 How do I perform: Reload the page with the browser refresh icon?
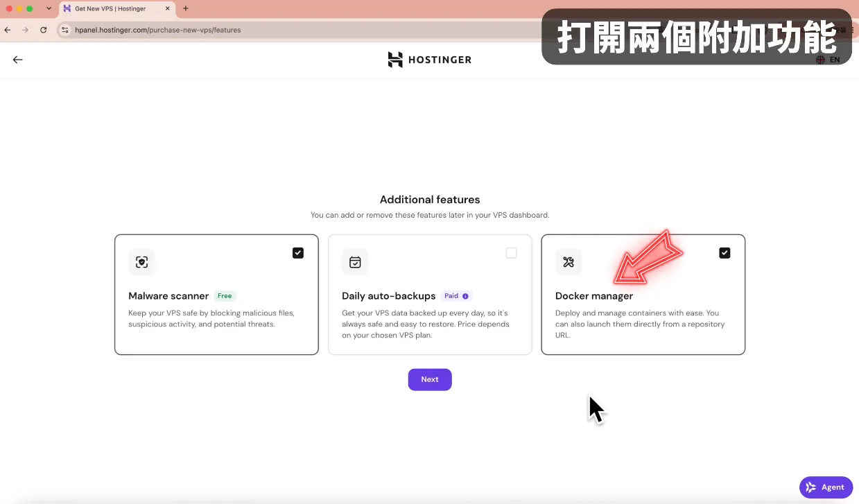44,30
